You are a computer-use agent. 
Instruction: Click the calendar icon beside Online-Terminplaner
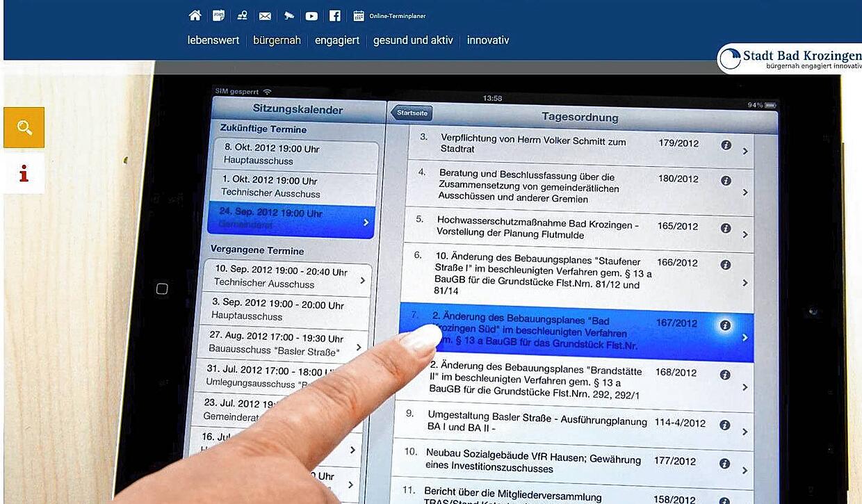(359, 15)
